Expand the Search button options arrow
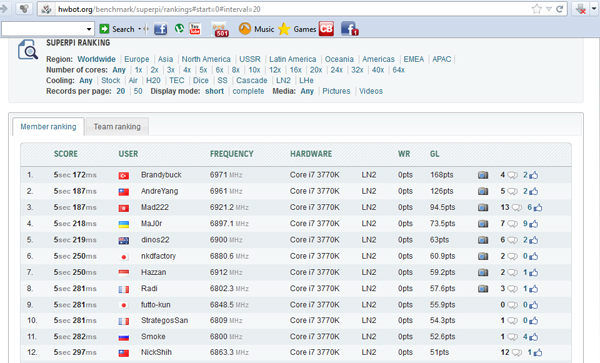Viewport: 600px width, 363px height. pyautogui.click(x=139, y=29)
